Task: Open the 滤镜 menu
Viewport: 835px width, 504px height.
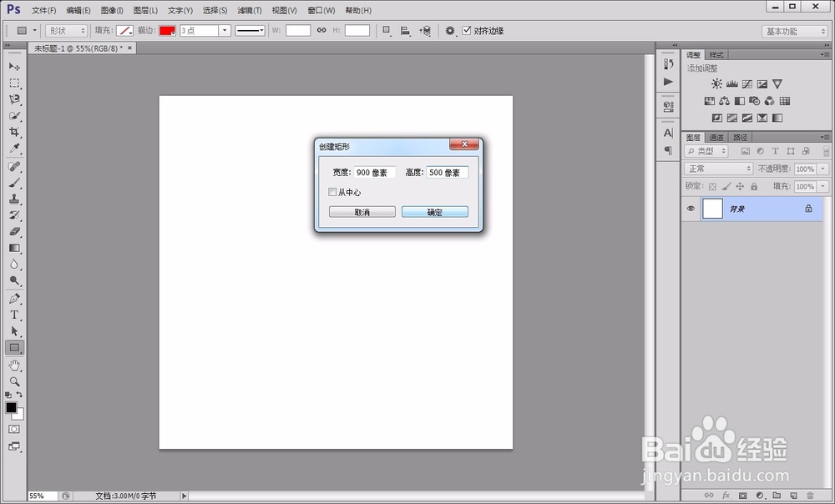Action: coord(249,10)
